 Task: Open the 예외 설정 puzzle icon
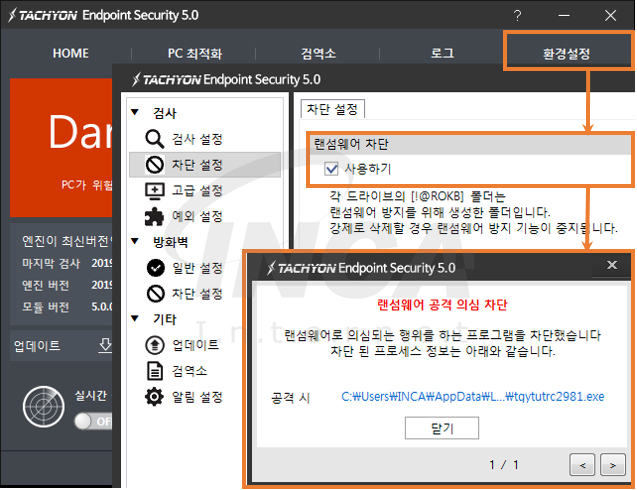point(154,217)
